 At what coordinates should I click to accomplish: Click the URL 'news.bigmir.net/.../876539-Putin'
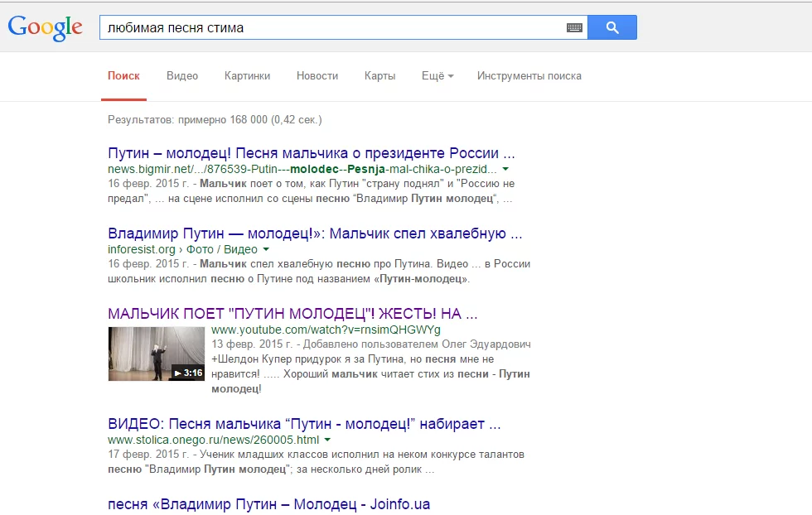click(302, 169)
